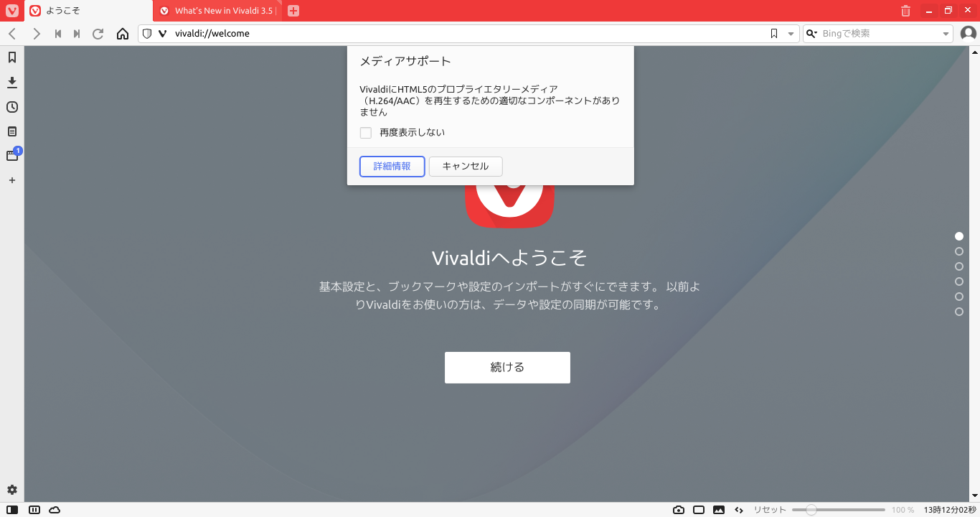This screenshot has height=517, width=980.
Task: Open the tracker blocker shield icon
Action: click(147, 34)
